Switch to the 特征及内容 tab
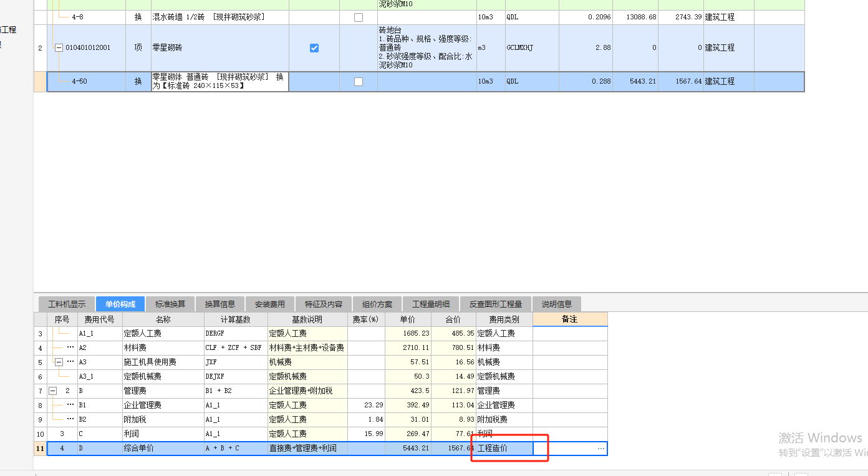868x476 pixels. (324, 304)
